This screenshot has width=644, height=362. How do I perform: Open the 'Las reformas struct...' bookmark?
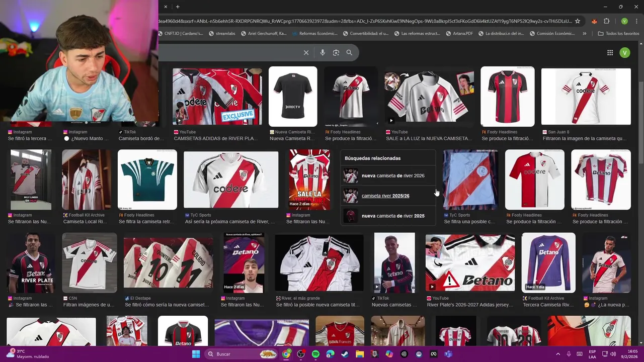pyautogui.click(x=417, y=34)
